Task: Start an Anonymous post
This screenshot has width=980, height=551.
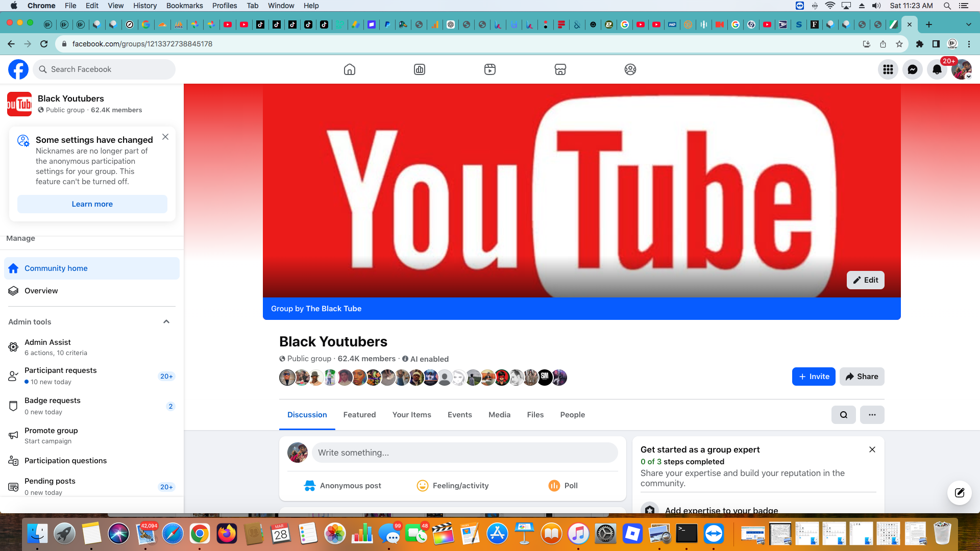Action: [342, 485]
